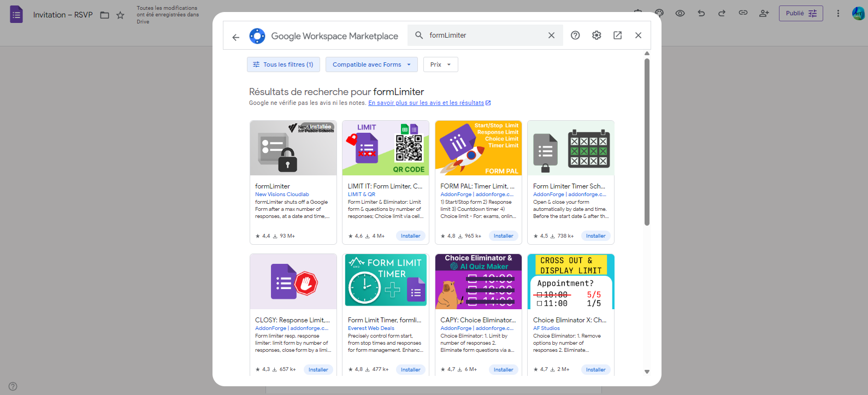The width and height of the screenshot is (868, 395).
Task: Open the Marketplace in a new window
Action: click(x=617, y=35)
